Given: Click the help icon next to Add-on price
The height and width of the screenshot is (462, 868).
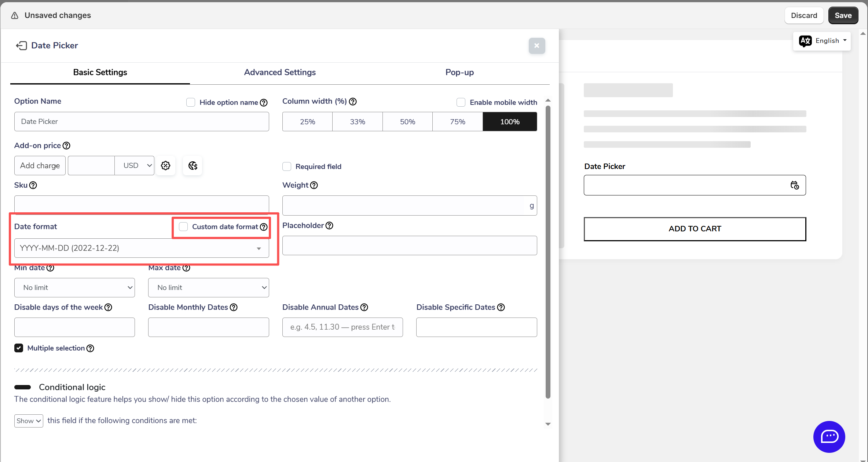Looking at the screenshot, I should pyautogui.click(x=66, y=146).
